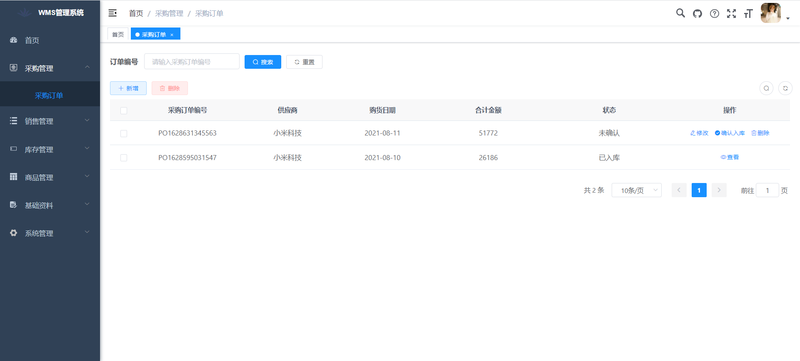Screen dimensions: 800x361
Task: Click the 供应商 column header
Action: 287,110
